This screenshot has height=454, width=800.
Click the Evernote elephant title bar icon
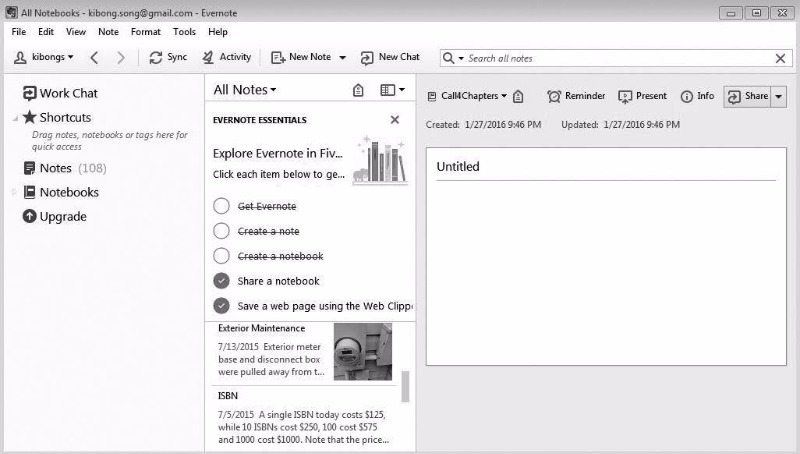(x=11, y=12)
